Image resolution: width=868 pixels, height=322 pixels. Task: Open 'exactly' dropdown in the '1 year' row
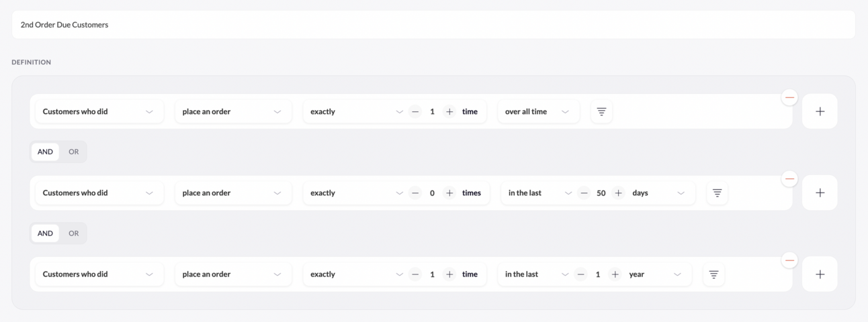[x=355, y=274]
